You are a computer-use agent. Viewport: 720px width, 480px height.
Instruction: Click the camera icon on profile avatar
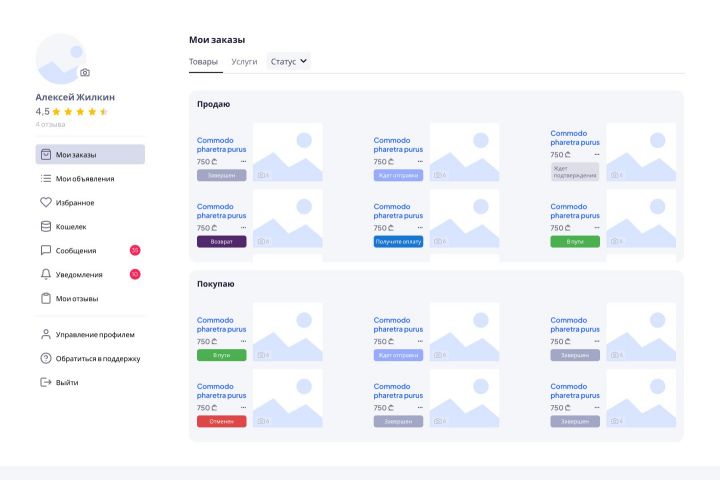click(x=85, y=72)
